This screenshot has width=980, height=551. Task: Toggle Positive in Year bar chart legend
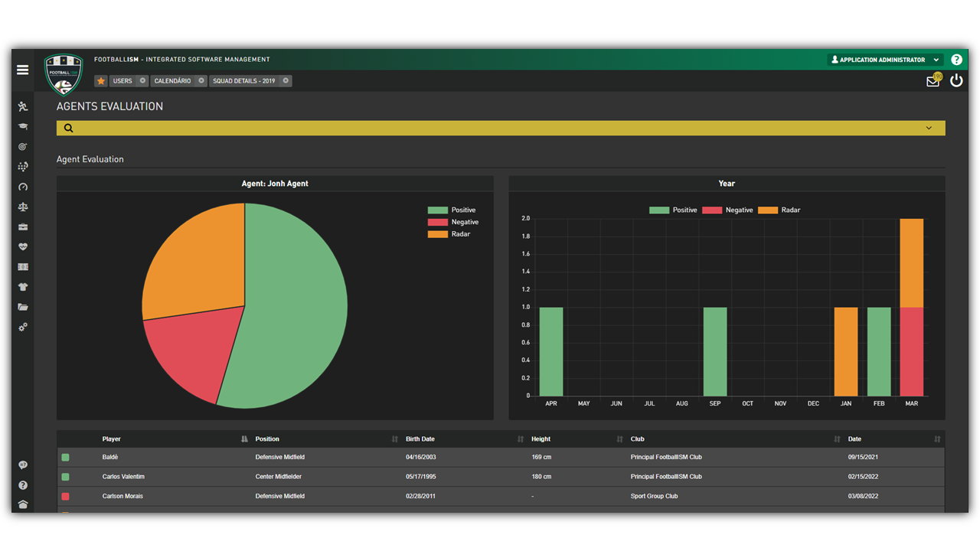pyautogui.click(x=673, y=210)
